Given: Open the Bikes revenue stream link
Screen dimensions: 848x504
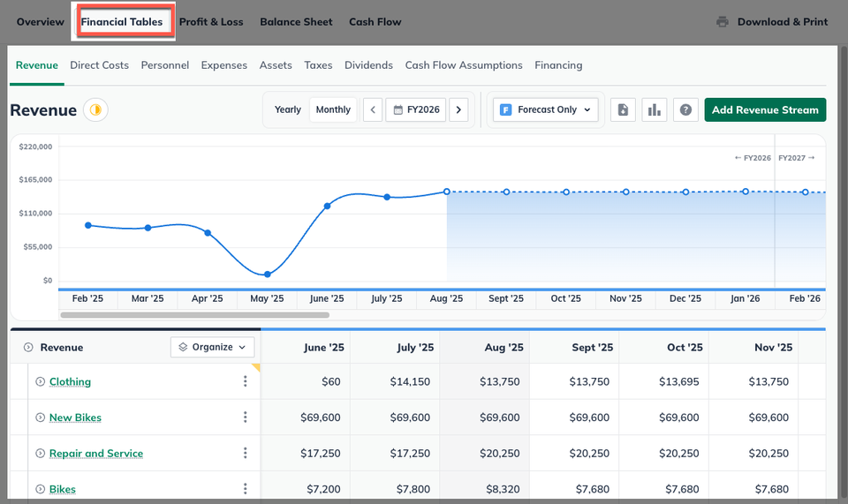Looking at the screenshot, I should click(x=62, y=489).
